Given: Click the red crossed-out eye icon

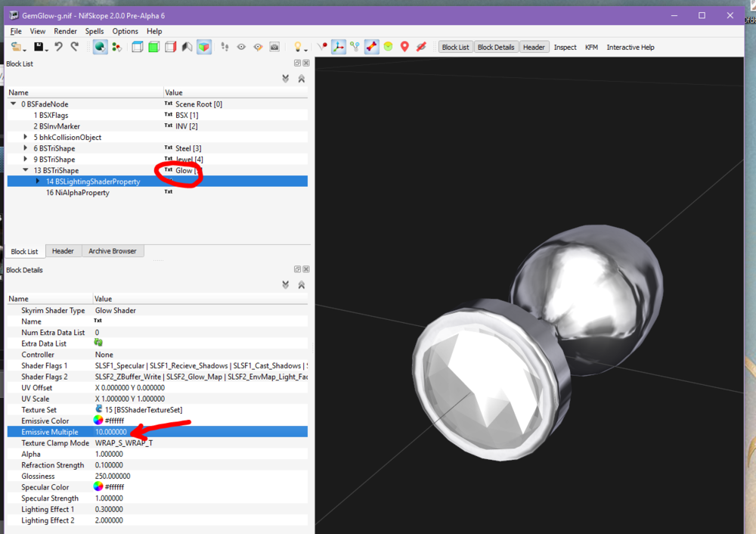Looking at the screenshot, I should (x=421, y=47).
